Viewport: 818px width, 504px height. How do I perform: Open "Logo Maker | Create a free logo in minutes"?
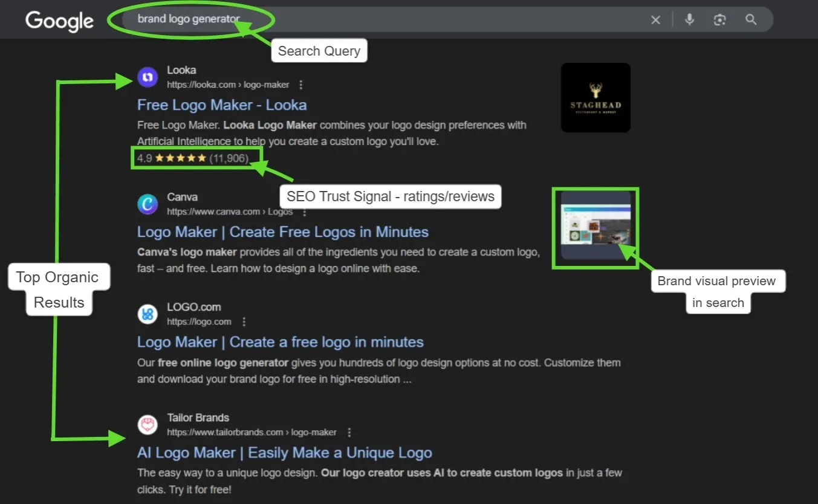280,342
